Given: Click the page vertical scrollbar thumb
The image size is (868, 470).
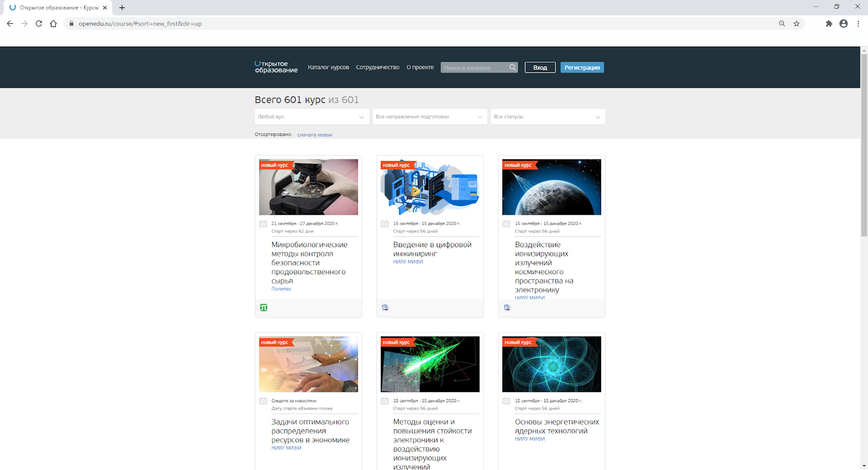Looking at the screenshot, I should click(x=864, y=145).
